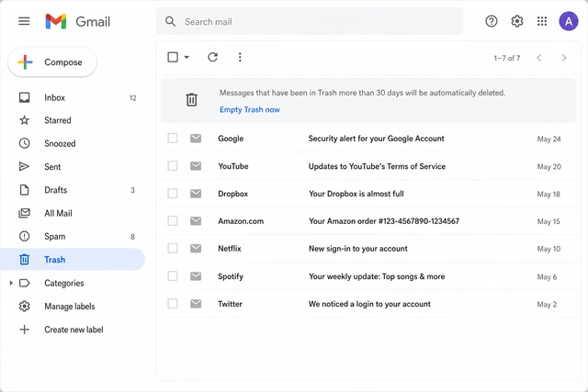Open the More options three-dot menu
Viewport: 588px width, 392px height.
click(x=240, y=57)
